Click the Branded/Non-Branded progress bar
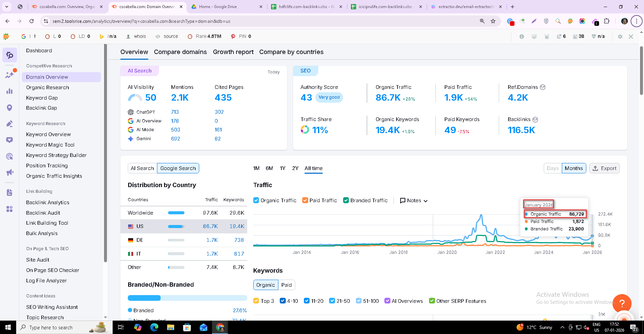The image size is (644, 334). [187, 298]
